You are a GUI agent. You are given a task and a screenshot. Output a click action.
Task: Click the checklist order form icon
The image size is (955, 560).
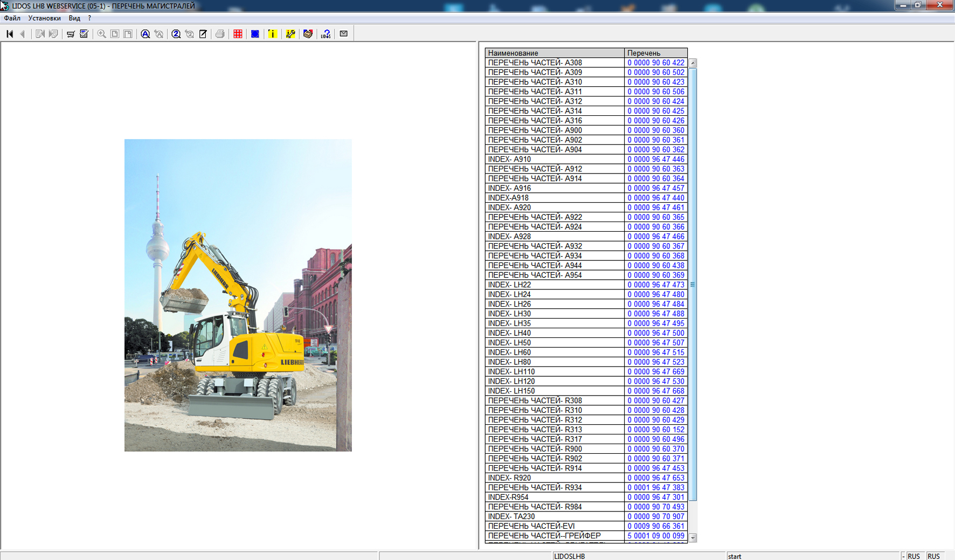click(84, 34)
